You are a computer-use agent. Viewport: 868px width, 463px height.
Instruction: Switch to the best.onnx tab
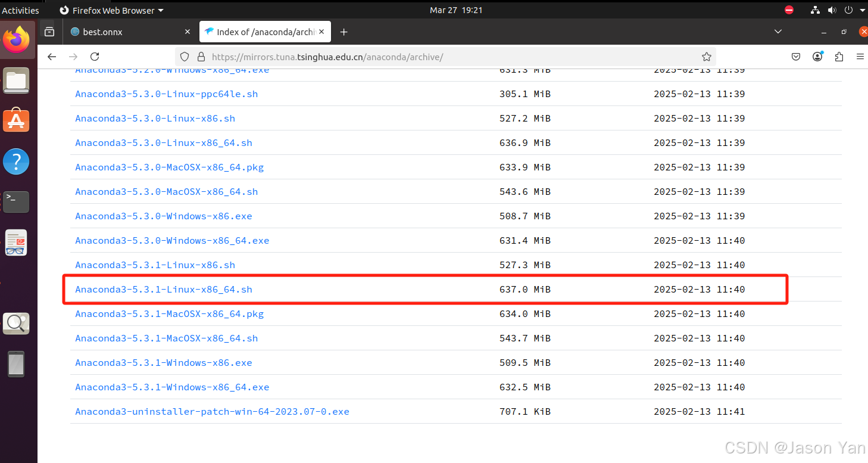[130, 32]
